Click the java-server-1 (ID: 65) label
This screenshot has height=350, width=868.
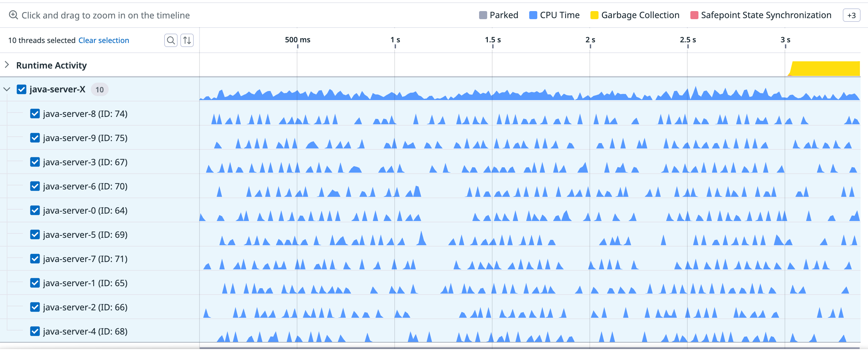[85, 283]
